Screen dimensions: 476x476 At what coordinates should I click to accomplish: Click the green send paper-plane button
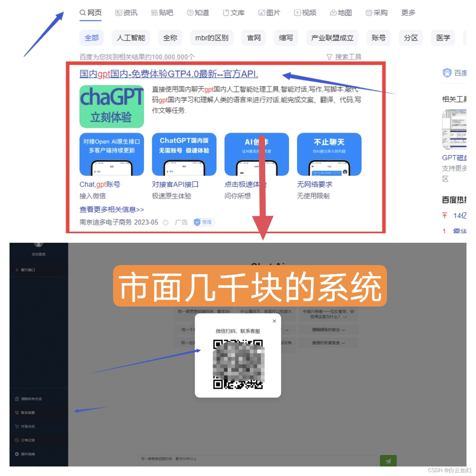(388, 461)
